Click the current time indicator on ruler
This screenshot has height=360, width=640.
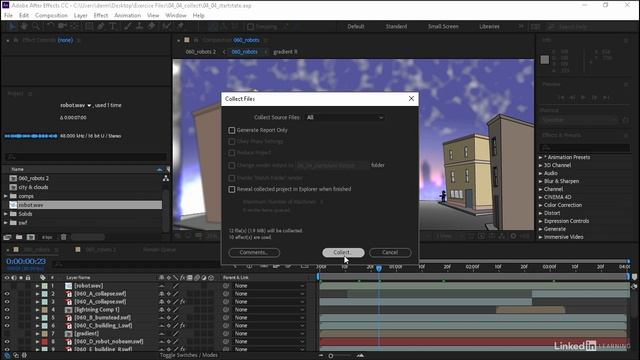379,268
